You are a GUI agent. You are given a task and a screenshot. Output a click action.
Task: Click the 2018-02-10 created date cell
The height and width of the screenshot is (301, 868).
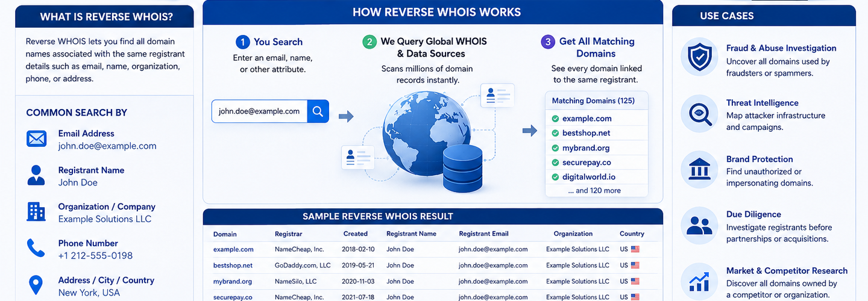coord(358,249)
